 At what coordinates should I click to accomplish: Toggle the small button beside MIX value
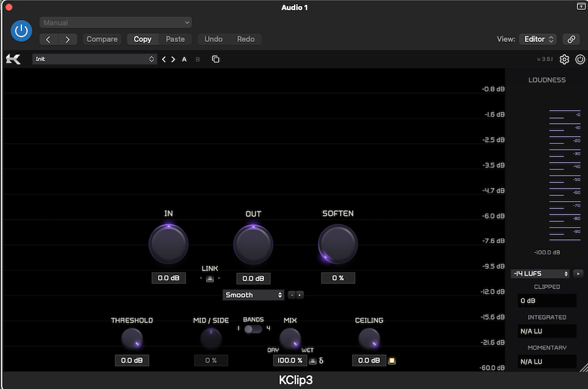313,361
